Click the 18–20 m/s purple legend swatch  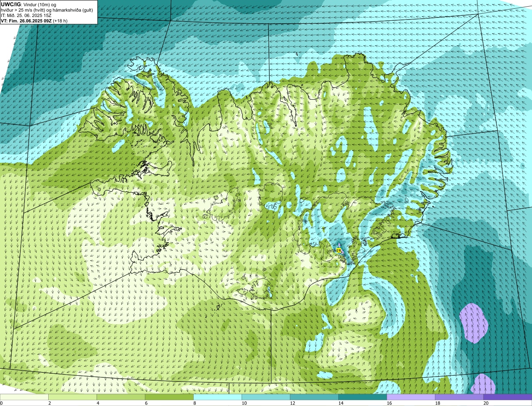pos(459,397)
